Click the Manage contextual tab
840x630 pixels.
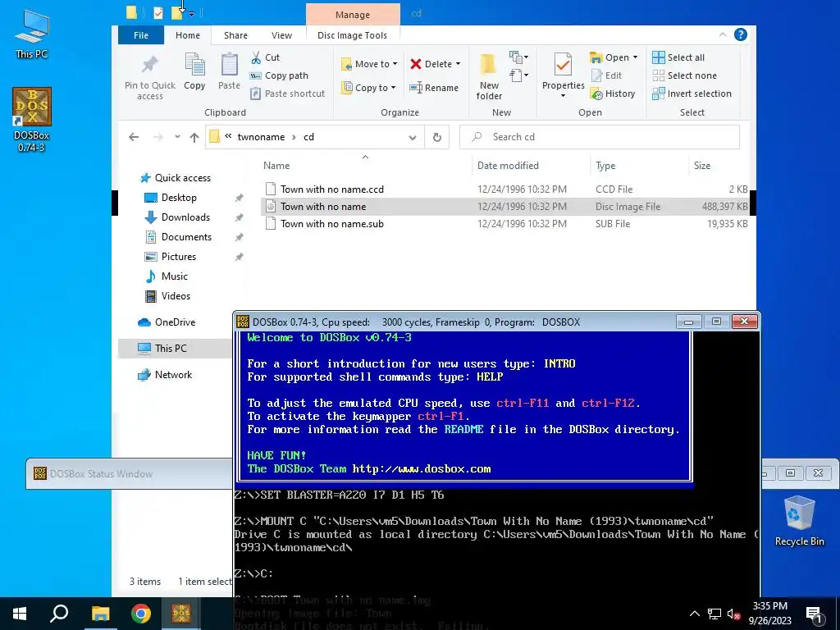click(353, 15)
